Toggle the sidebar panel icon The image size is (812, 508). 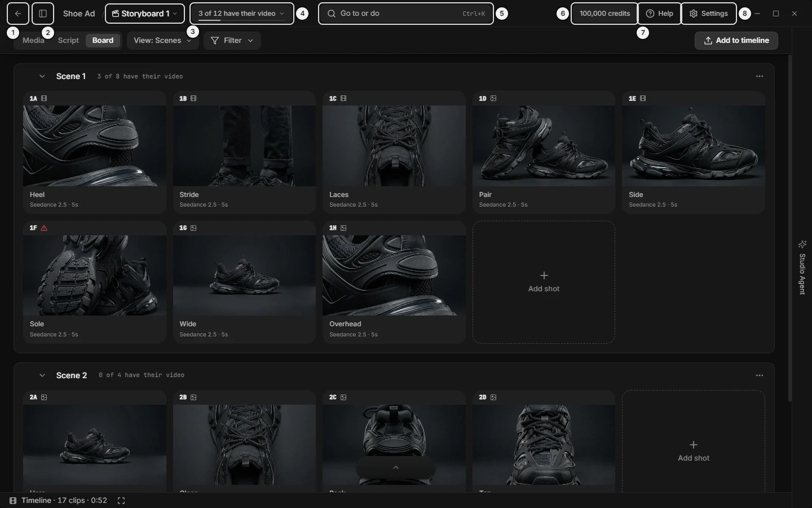(43, 14)
